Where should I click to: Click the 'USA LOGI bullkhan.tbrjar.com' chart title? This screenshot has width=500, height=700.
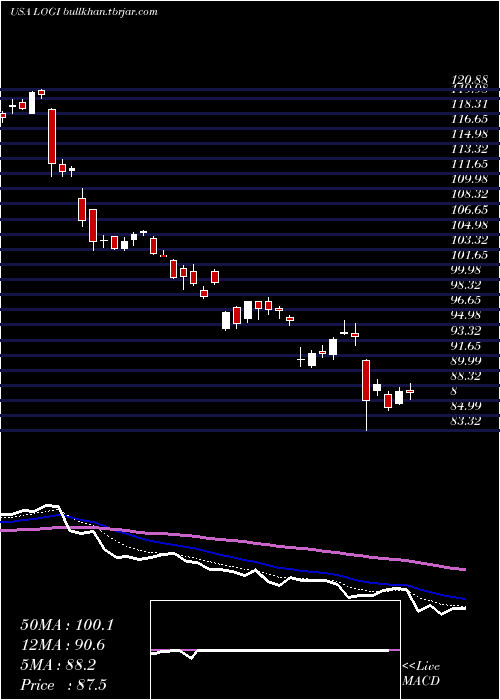click(84, 12)
